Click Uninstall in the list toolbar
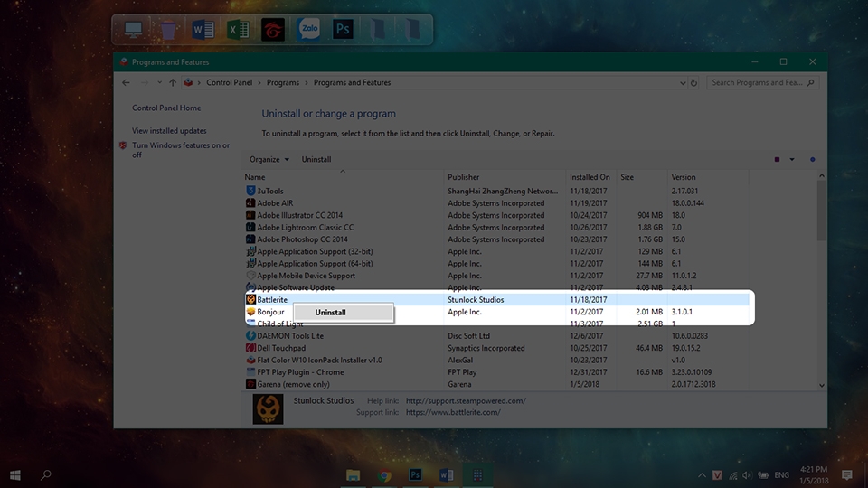868x488 pixels. click(316, 159)
